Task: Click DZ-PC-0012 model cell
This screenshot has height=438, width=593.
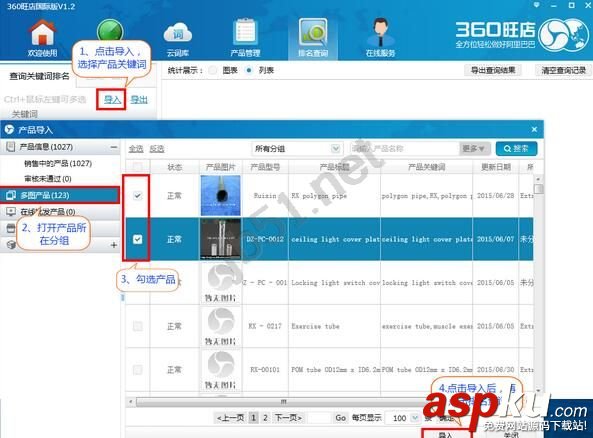Action: (x=265, y=239)
